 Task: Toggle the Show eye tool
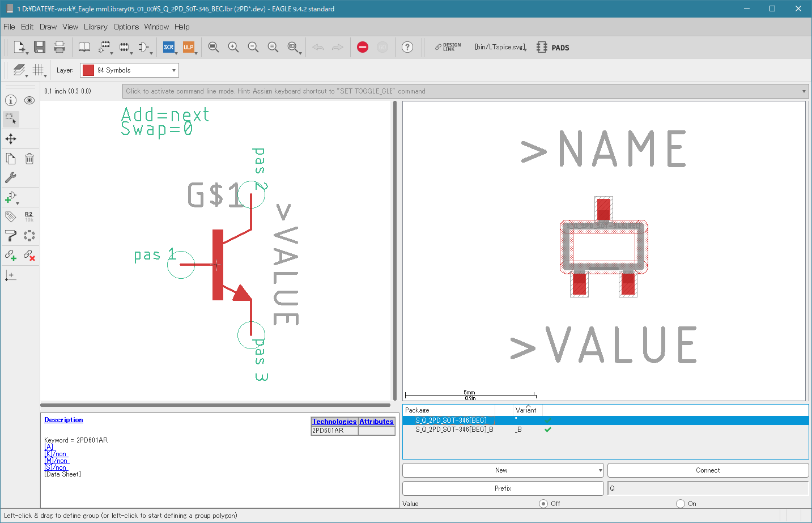coord(29,100)
